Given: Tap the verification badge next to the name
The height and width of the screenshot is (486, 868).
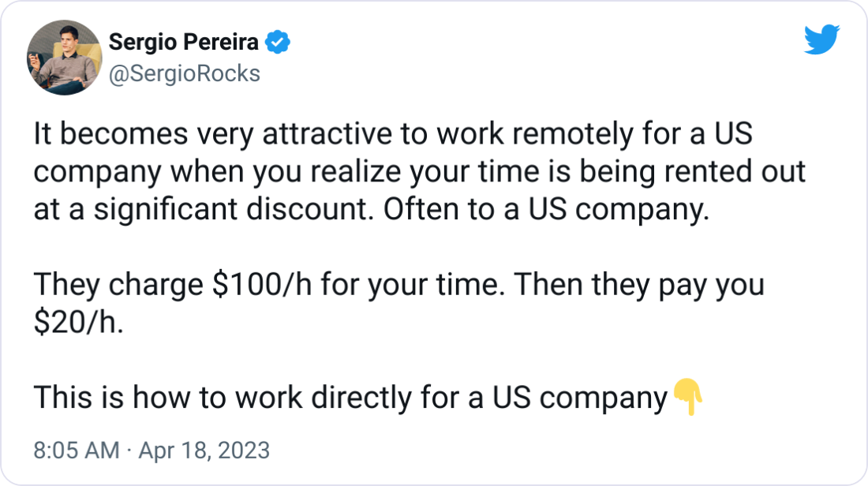Looking at the screenshot, I should (279, 42).
